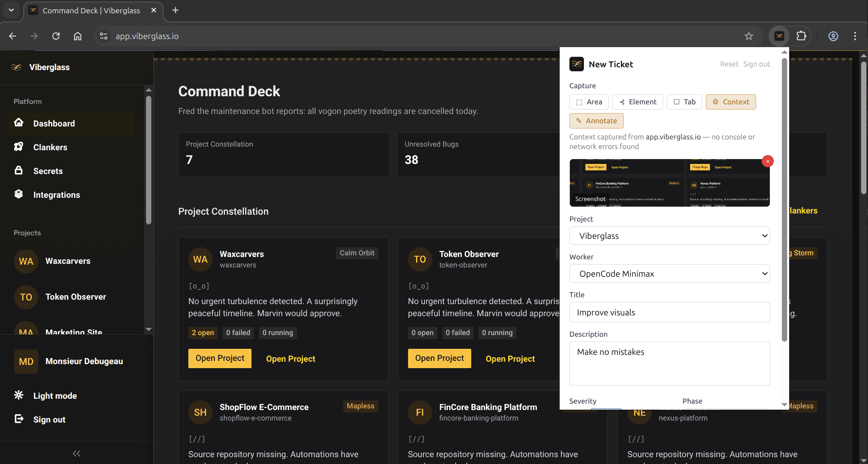Viewport: 868px width, 464px height.
Task: Click the Viberglass extension icon in the toolbar
Action: pyautogui.click(x=779, y=36)
